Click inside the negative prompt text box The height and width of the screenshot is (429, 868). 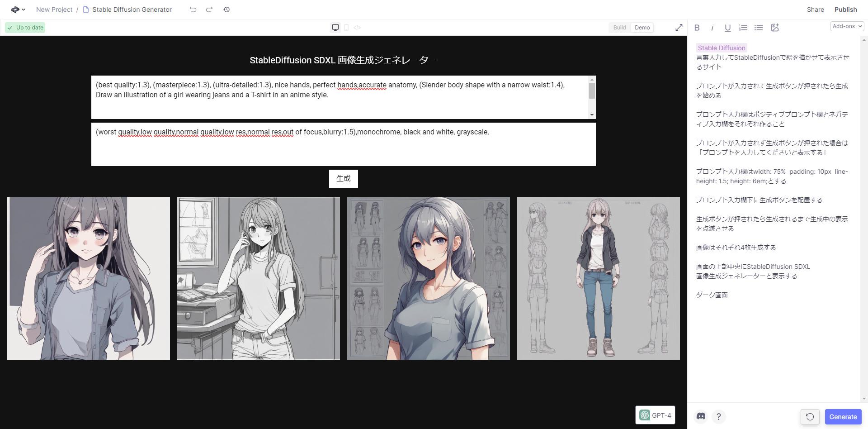coord(343,149)
